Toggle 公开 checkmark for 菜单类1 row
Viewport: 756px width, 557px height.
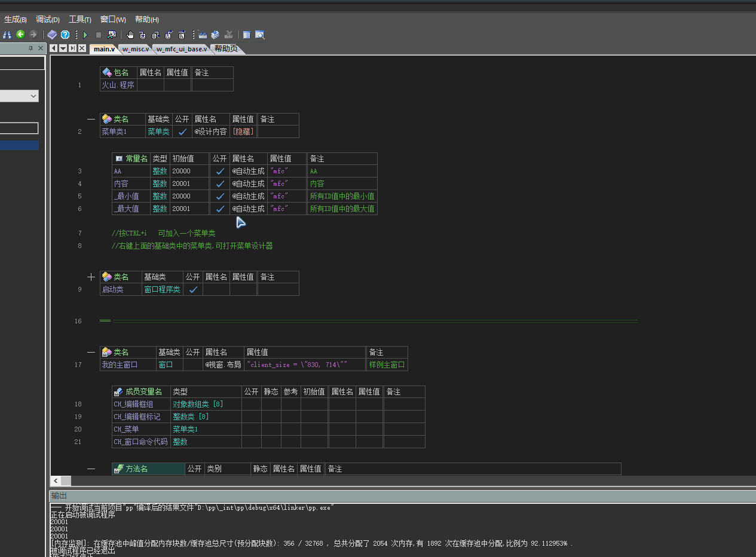point(182,131)
